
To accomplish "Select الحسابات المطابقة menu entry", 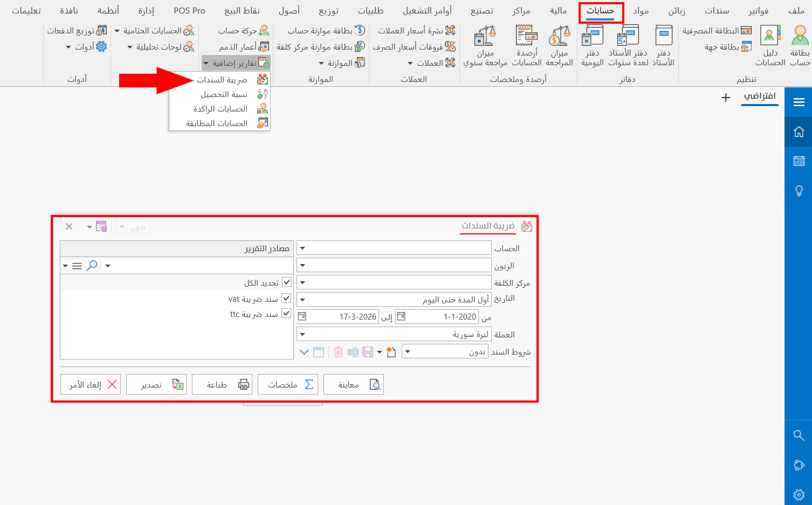I will [219, 123].
